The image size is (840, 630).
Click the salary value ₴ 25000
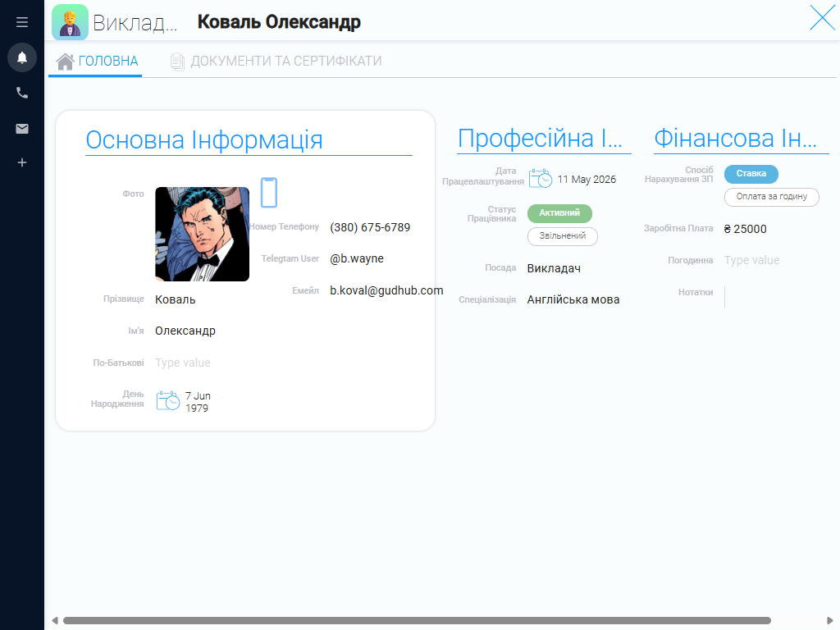(x=745, y=229)
